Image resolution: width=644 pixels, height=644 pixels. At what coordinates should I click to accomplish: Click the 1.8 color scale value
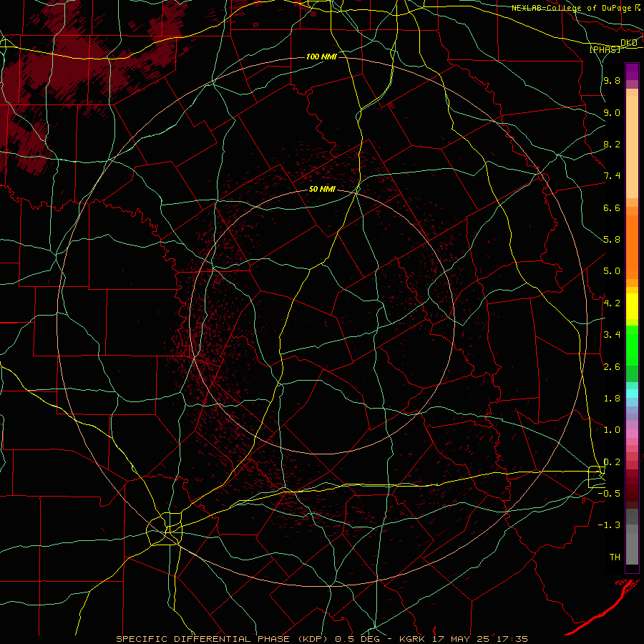612,399
